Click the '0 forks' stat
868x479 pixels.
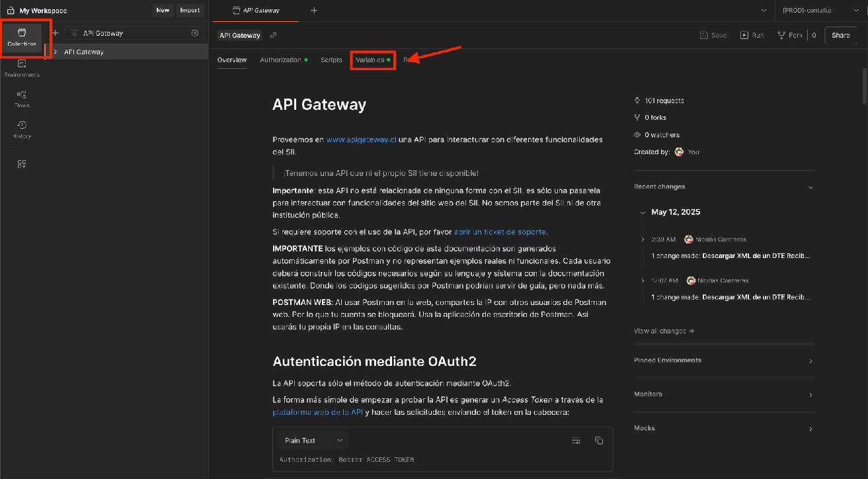(x=650, y=118)
